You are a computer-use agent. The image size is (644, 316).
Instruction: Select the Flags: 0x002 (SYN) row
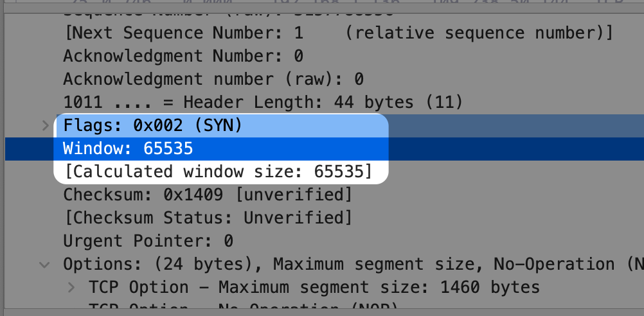(152, 125)
